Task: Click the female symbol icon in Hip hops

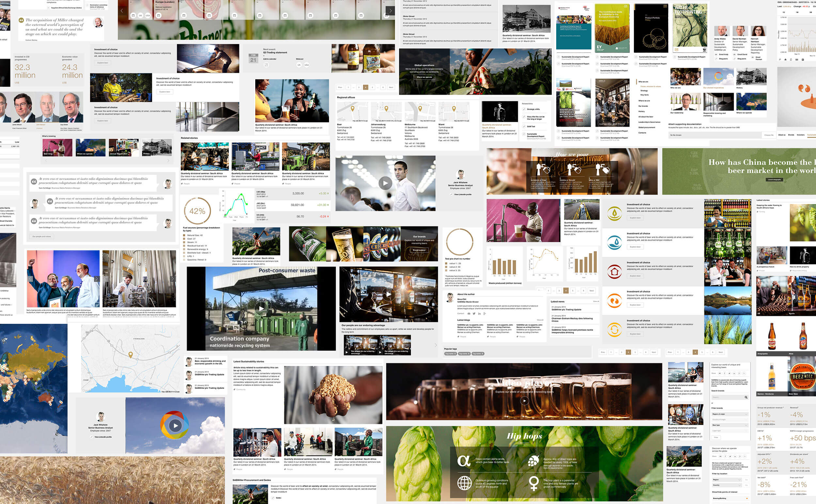Action: click(534, 483)
